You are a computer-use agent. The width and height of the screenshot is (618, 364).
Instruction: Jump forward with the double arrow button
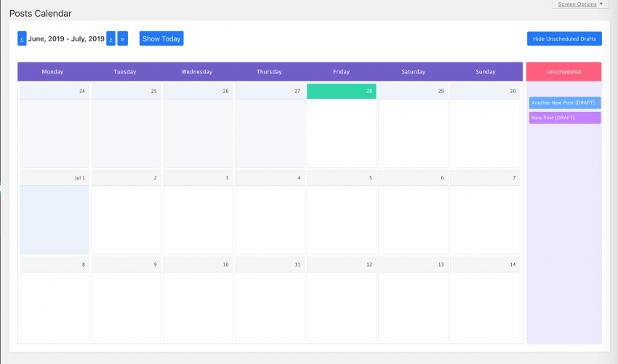(123, 39)
